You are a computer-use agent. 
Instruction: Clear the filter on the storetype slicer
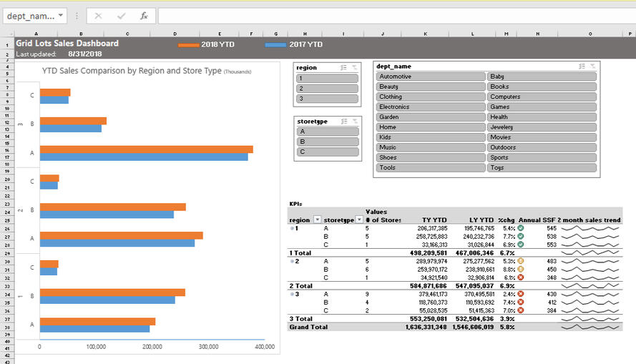(354, 122)
